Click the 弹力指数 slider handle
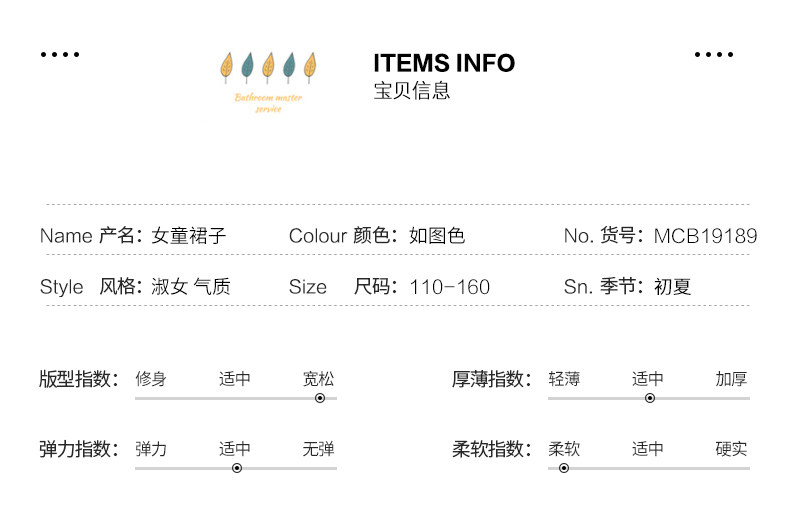The height and width of the screenshot is (510, 790). 237,467
